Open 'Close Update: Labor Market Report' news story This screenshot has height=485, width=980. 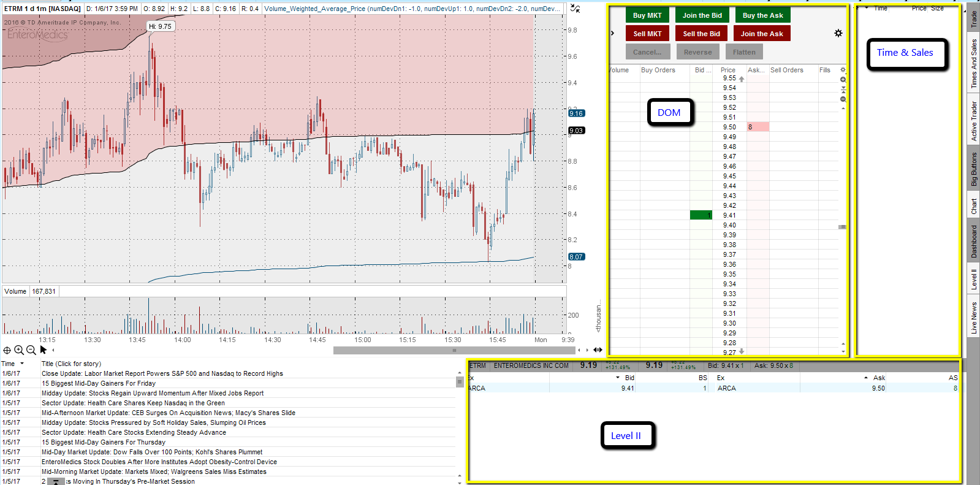(162, 373)
